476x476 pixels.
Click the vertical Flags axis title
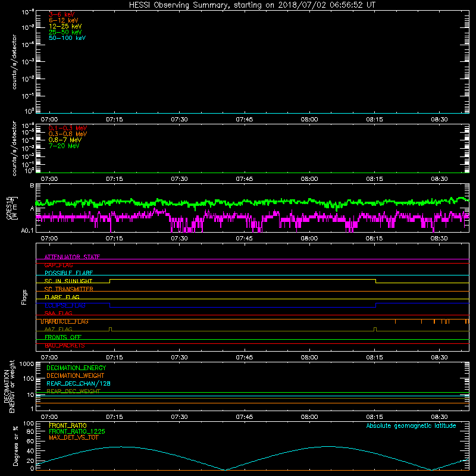coord(24,297)
